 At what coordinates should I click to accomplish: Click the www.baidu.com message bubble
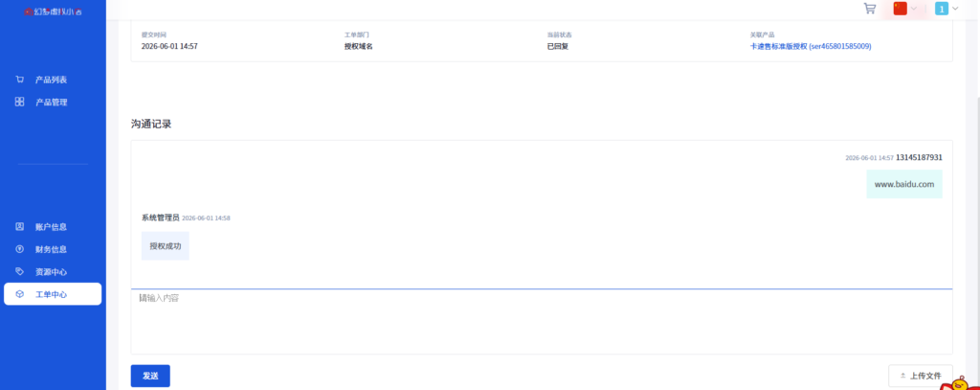pos(904,184)
